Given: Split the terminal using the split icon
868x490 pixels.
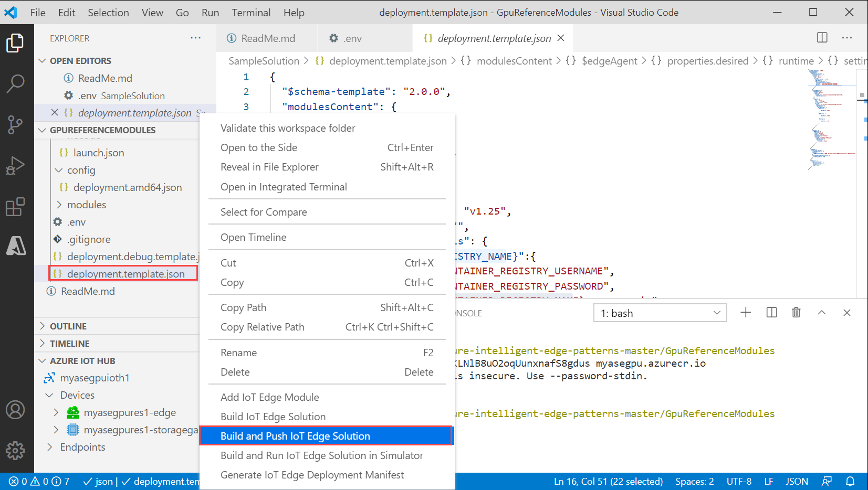Looking at the screenshot, I should (771, 312).
